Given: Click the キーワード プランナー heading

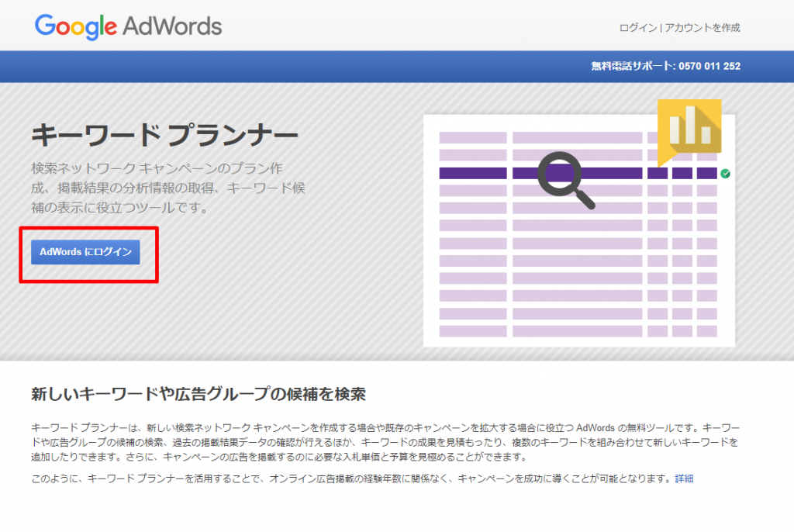Looking at the screenshot, I should click(164, 135).
